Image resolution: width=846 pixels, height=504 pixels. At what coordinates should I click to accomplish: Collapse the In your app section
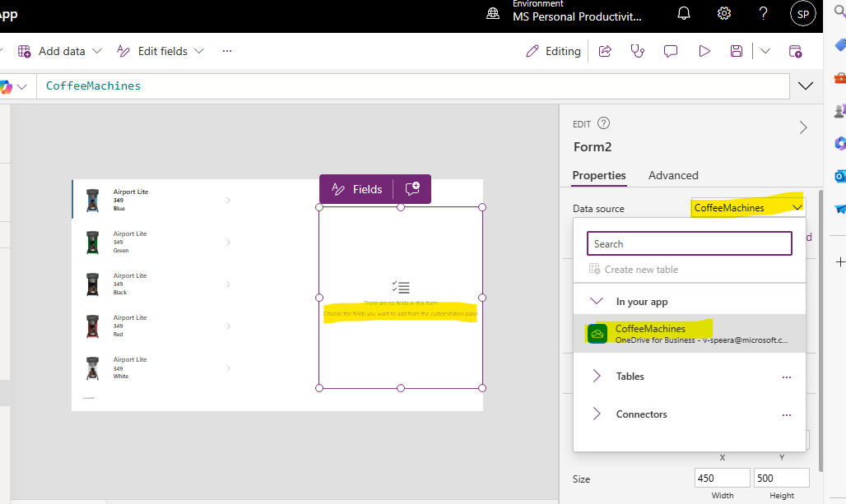(x=596, y=301)
